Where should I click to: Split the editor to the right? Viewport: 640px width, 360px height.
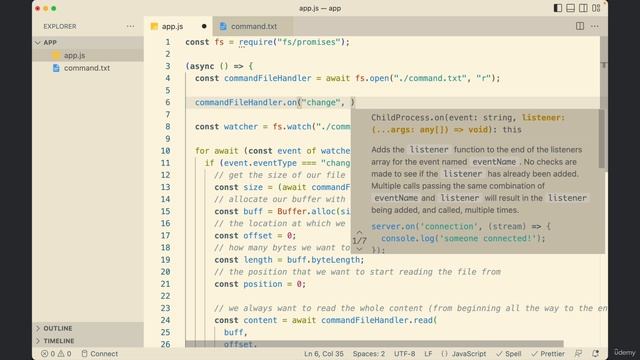[580, 26]
